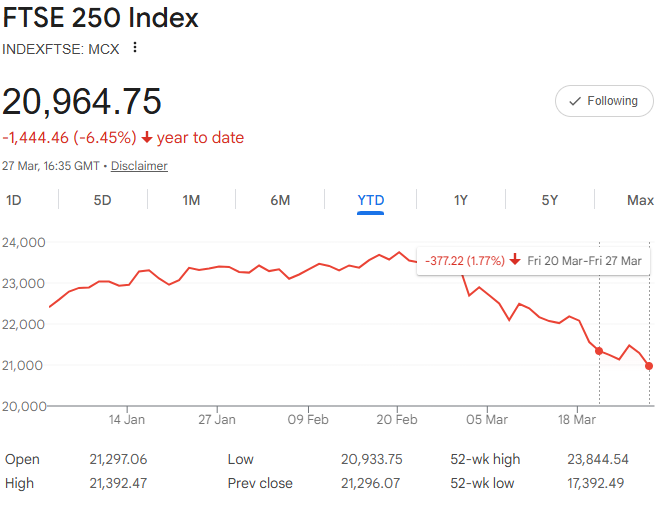Image resolution: width=663 pixels, height=509 pixels.
Task: Click the Prev close value 21,296.07
Action: click(x=370, y=484)
